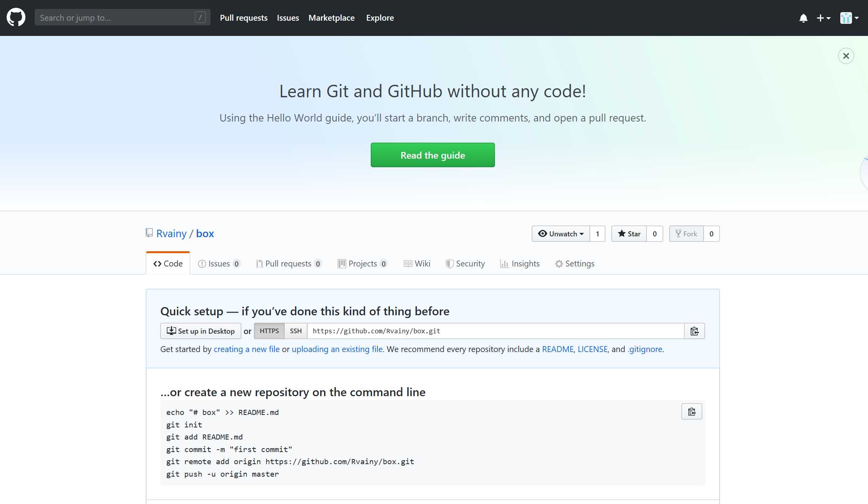Screen dimensions: 868x504
Task: Click the repository book icon beside Rvainy
Action: click(x=149, y=233)
